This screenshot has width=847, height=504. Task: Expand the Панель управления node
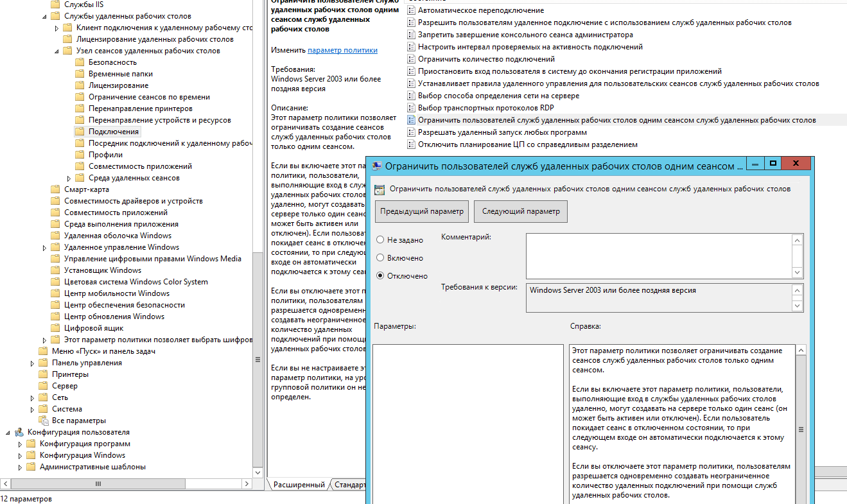(x=33, y=363)
